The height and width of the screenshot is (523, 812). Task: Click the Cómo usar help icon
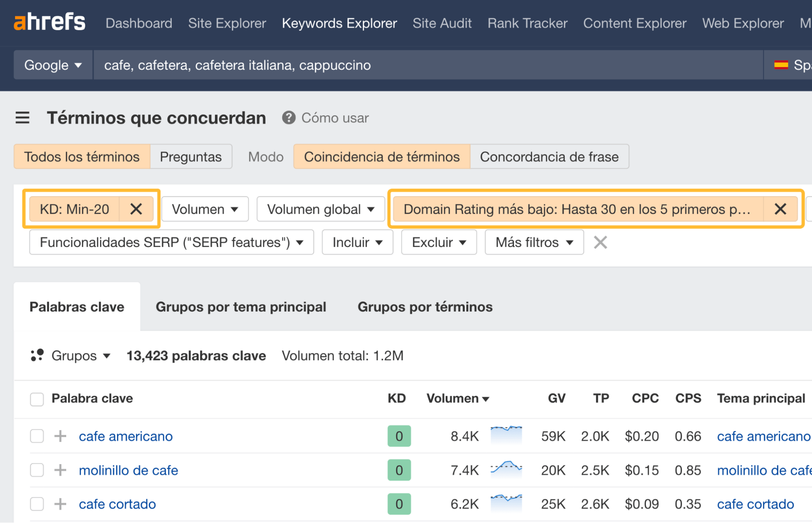[x=288, y=118]
